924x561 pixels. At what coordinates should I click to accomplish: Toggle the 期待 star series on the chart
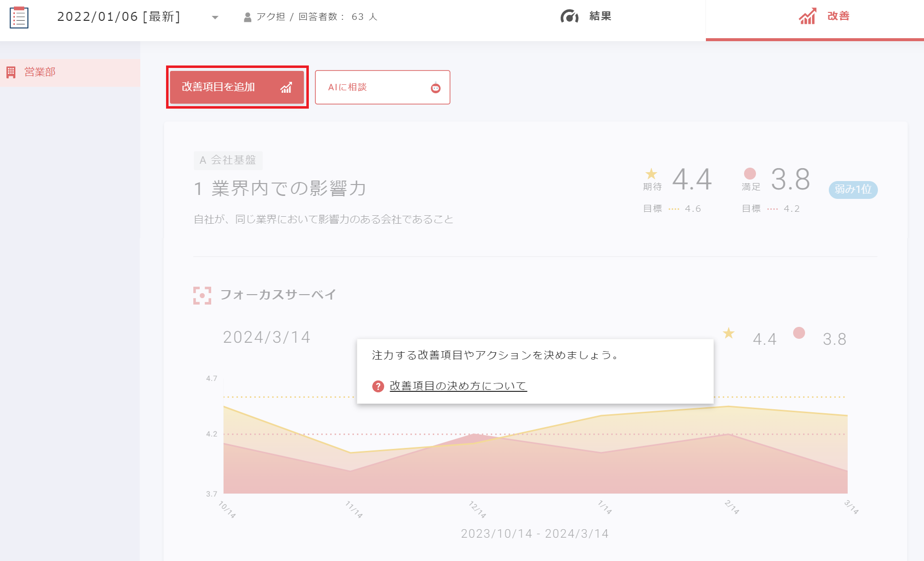tap(729, 334)
